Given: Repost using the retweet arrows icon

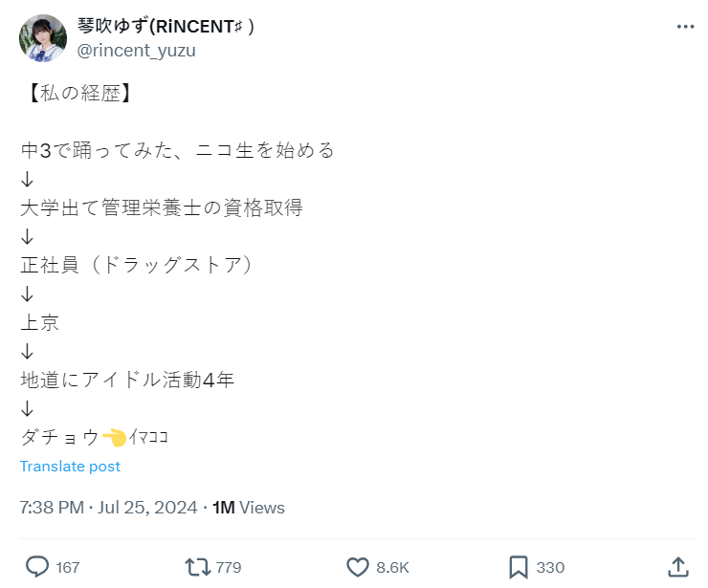Looking at the screenshot, I should [x=197, y=567].
